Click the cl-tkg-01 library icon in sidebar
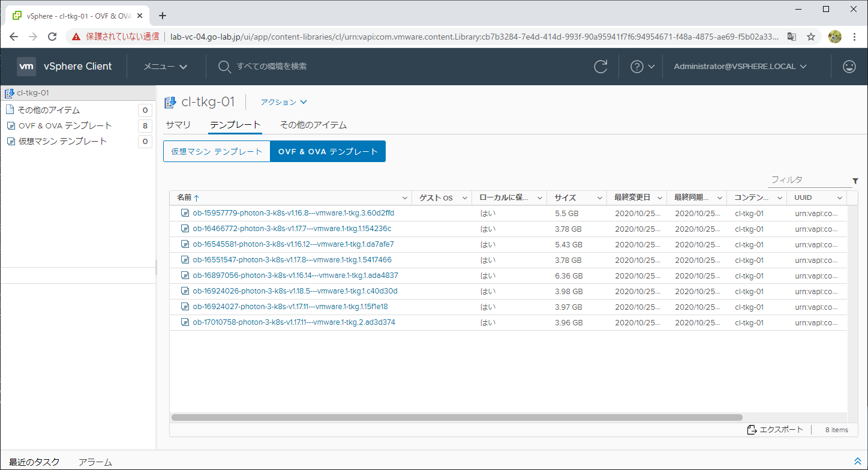The height and width of the screenshot is (470, 868). [x=9, y=93]
